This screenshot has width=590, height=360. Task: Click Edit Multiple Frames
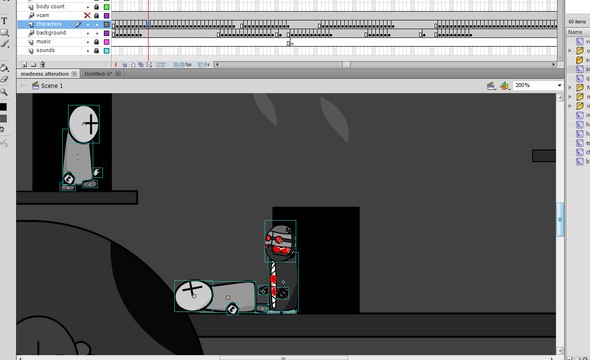pyautogui.click(x=141, y=65)
